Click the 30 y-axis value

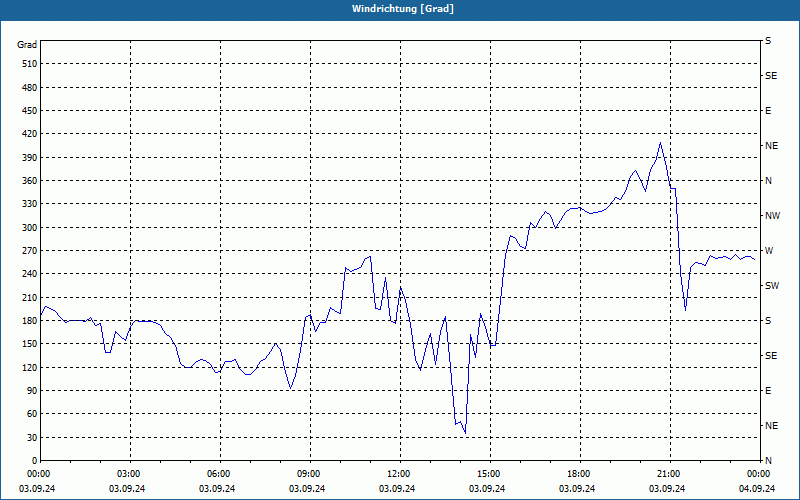32,437
